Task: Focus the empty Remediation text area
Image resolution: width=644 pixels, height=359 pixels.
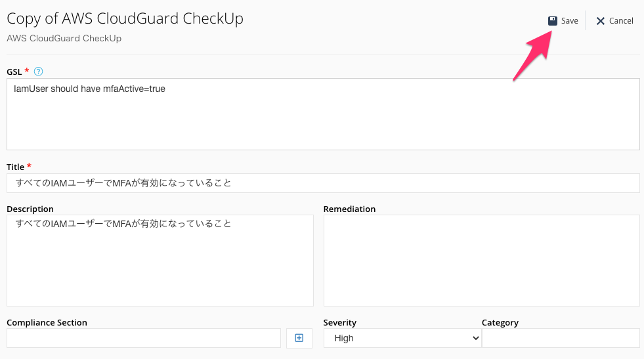Action: (x=481, y=260)
